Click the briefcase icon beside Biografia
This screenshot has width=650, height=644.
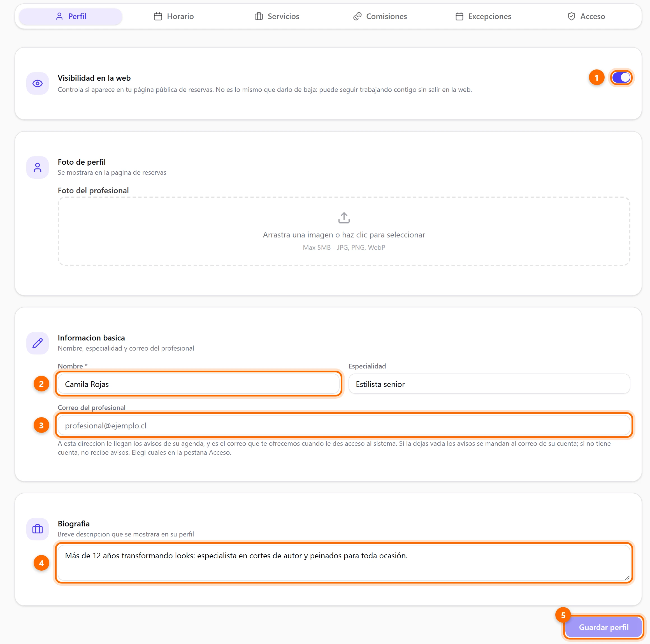pyautogui.click(x=38, y=529)
